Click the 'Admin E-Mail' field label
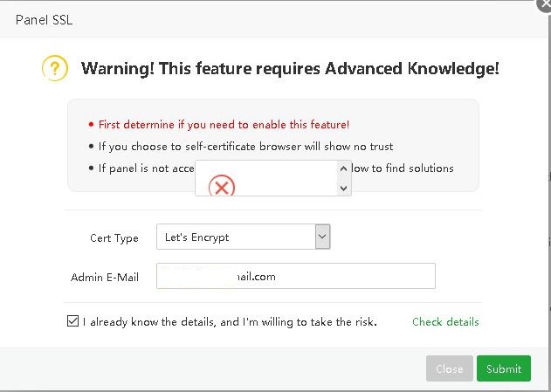Viewport: 551px width, 392px height. 105,278
